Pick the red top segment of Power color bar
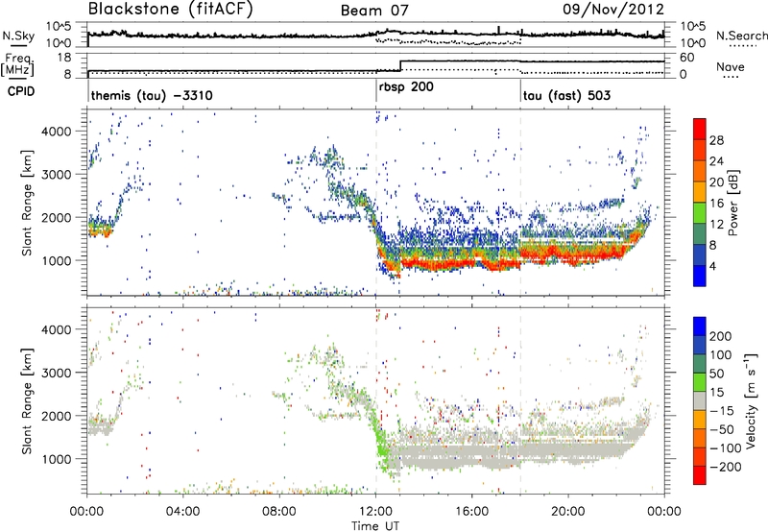 [700, 129]
